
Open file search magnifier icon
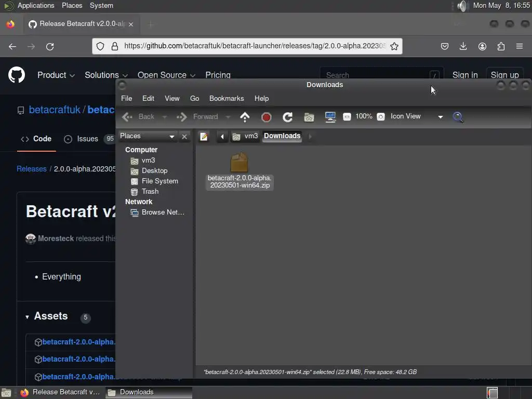pyautogui.click(x=458, y=117)
